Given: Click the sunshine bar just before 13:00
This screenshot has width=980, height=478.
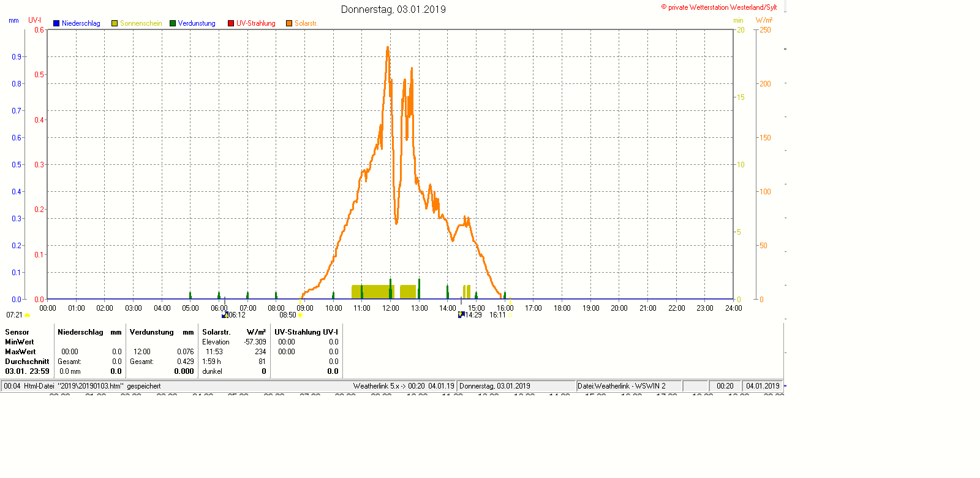Looking at the screenshot, I should click(x=408, y=292).
